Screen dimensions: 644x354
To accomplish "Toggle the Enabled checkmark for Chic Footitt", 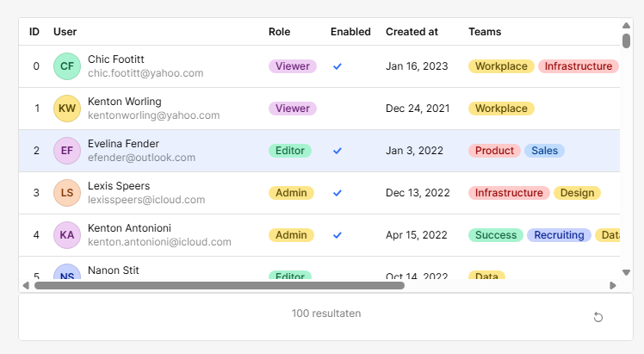I will click(337, 66).
